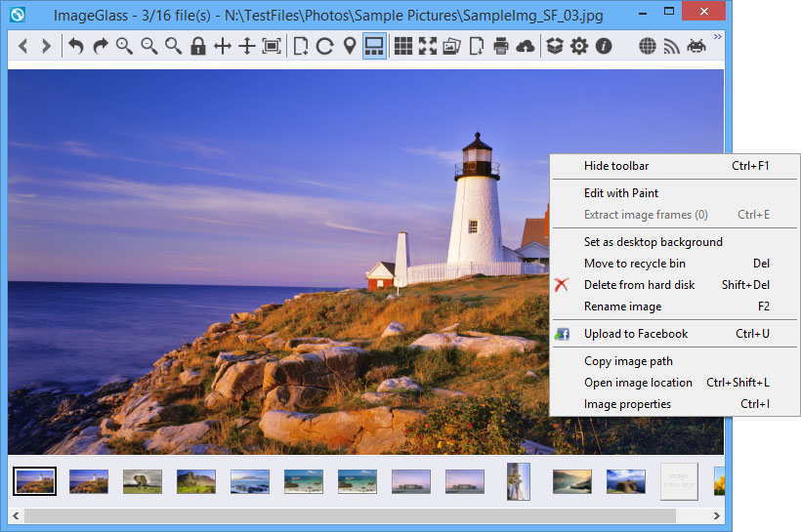Print the image using the printer icon
Screen dimensions: 801x532
501,46
